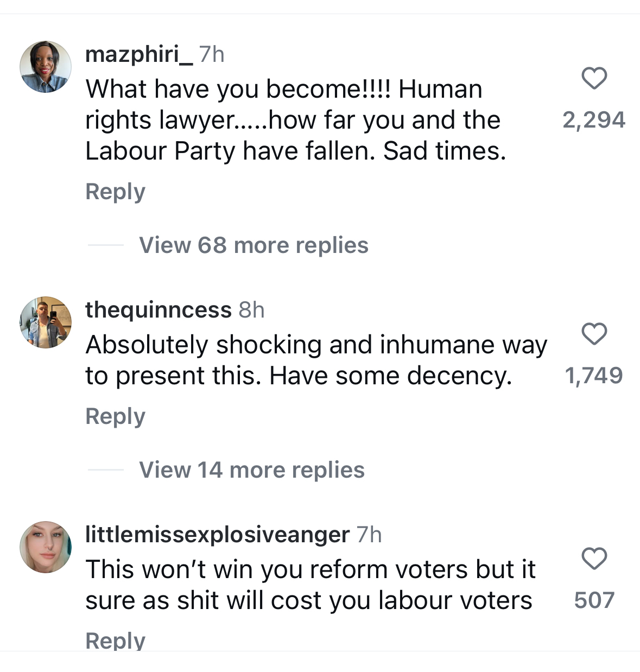Visit the thequinncess username link

(159, 310)
